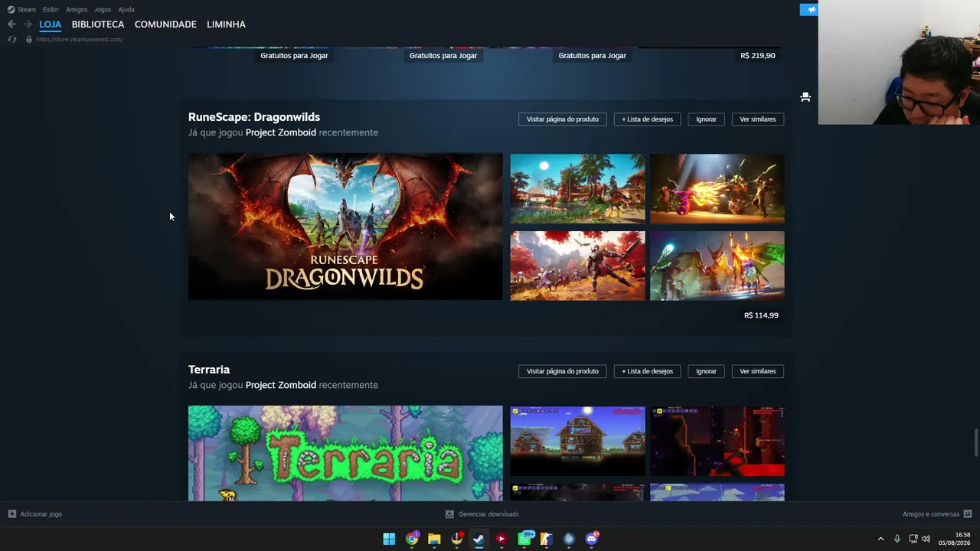The image size is (980, 551).
Task: Open the friends chat icon at bottom right
Action: (967, 514)
